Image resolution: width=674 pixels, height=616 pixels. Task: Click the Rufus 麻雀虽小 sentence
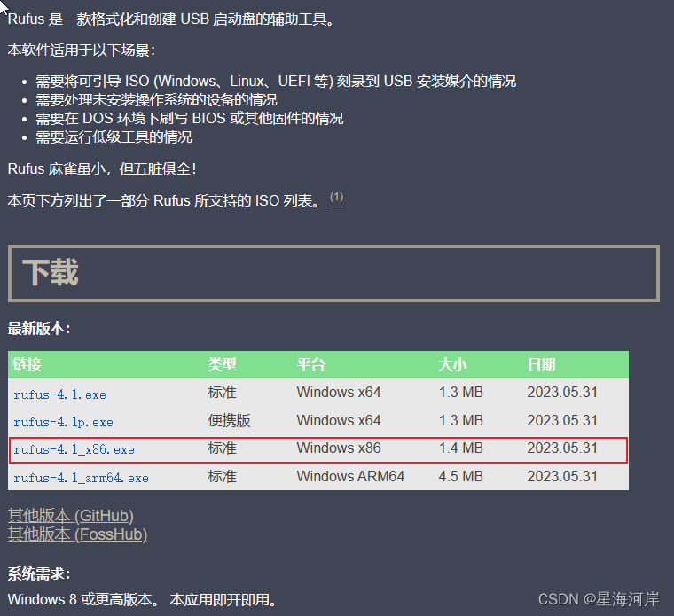pyautogui.click(x=102, y=168)
